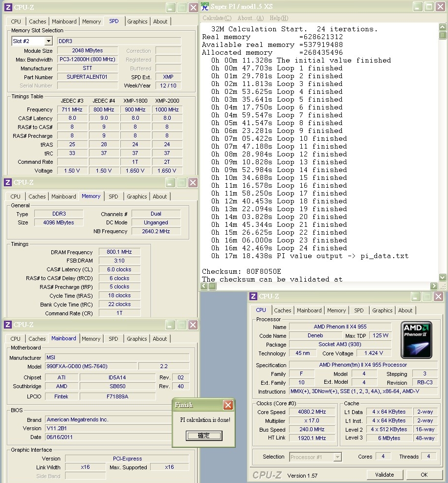This screenshot has height=483, width=448.
Task: Click CPU-Z logo icon in Memory window title
Action: 8,182
